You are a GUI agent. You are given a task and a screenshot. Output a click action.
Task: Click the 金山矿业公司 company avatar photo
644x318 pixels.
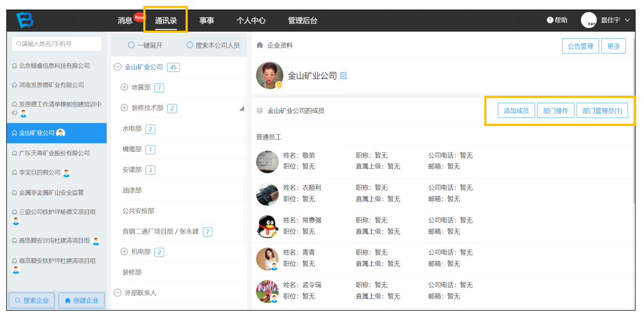pos(270,76)
